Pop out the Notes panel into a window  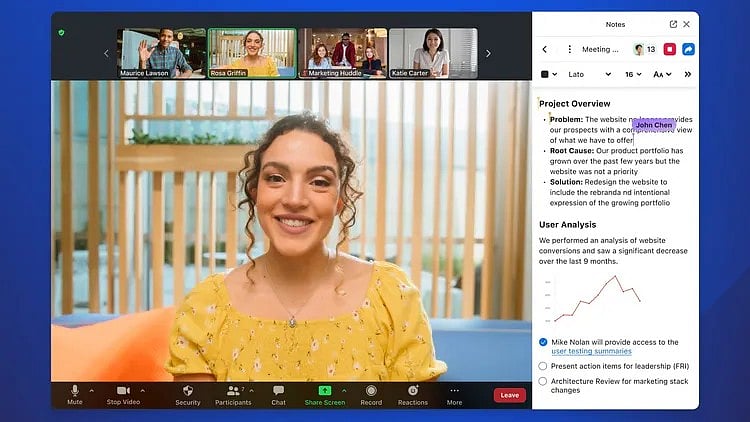[673, 24]
